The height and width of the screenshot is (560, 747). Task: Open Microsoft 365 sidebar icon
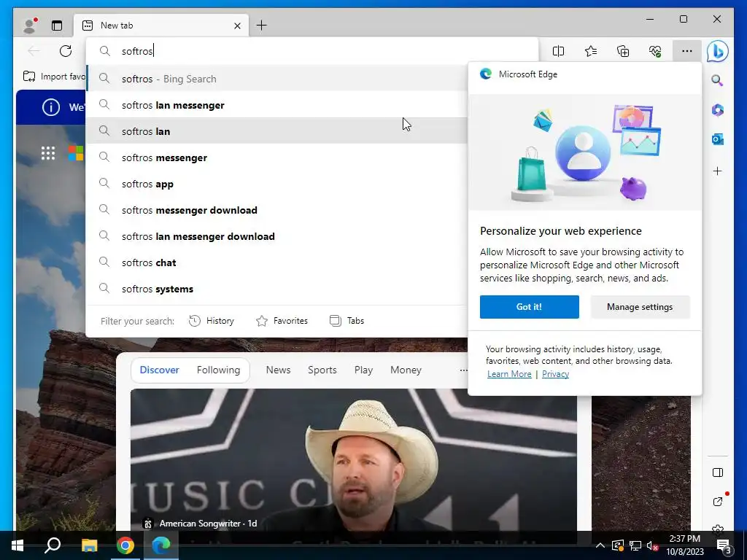coord(718,110)
